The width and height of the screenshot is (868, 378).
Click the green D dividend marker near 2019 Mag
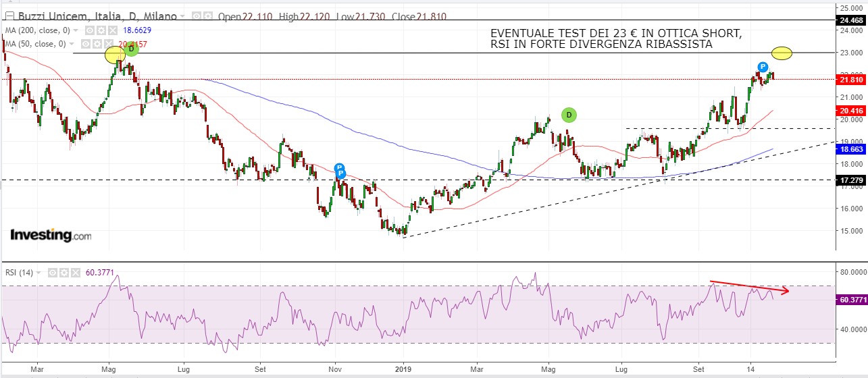(x=569, y=115)
